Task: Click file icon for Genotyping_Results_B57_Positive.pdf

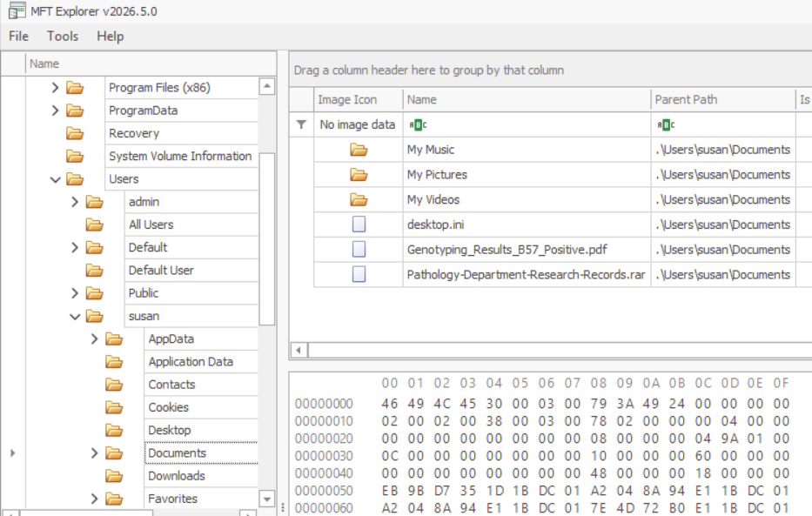Action: tap(359, 250)
